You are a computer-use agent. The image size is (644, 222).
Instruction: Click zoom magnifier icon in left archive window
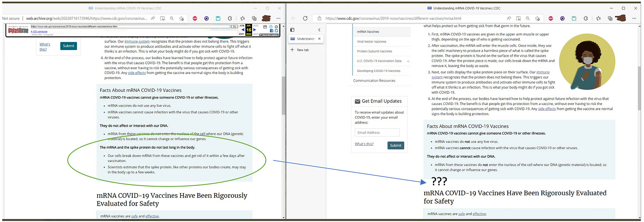[172, 19]
